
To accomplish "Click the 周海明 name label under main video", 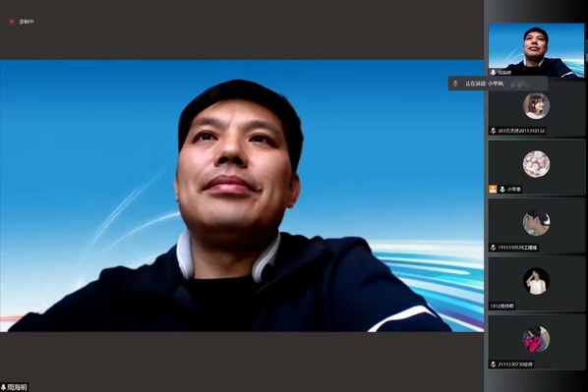I will (18, 387).
